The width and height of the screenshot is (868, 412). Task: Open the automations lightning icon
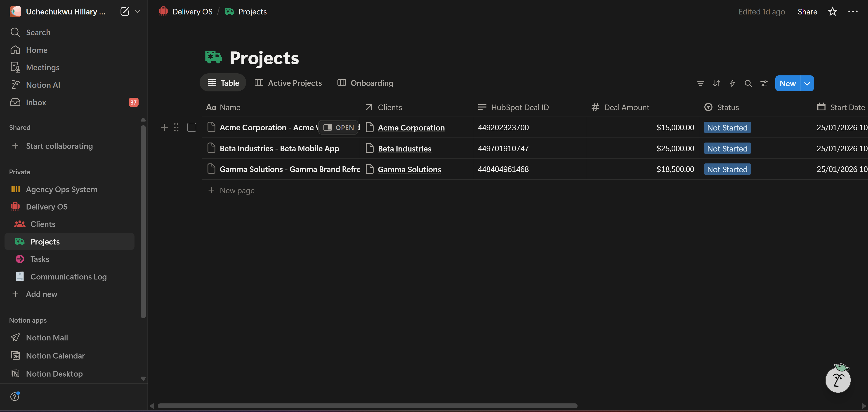(732, 83)
